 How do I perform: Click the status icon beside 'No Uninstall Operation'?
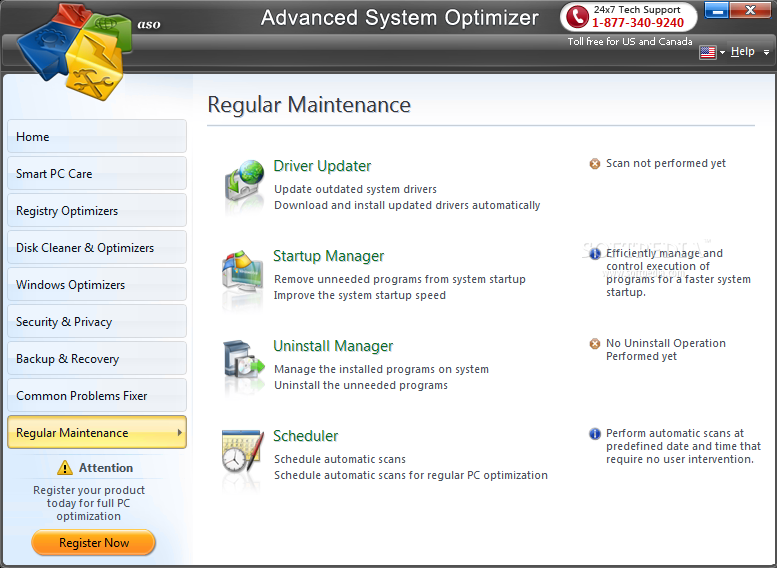[595, 343]
